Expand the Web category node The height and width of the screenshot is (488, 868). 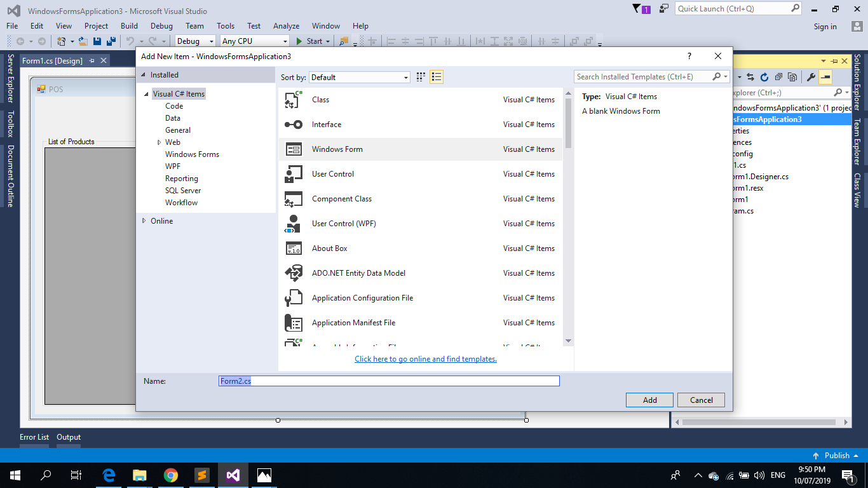pos(159,142)
